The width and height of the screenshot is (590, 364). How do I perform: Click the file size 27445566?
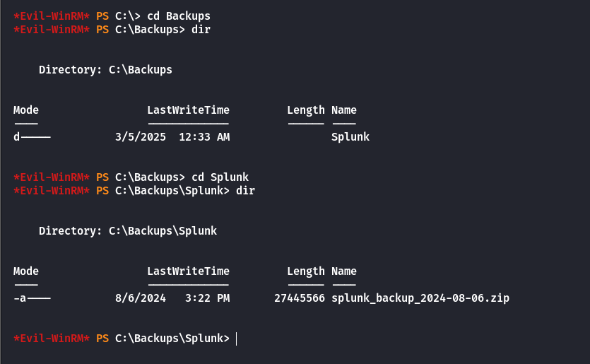coord(300,298)
